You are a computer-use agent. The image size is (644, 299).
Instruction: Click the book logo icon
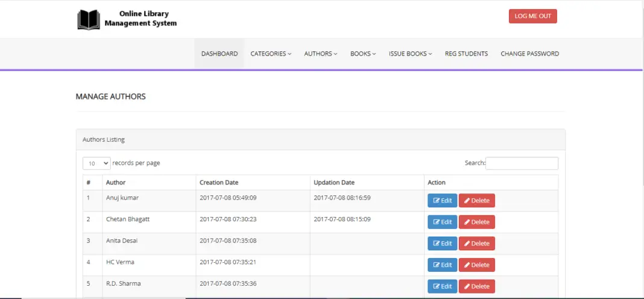coord(89,19)
